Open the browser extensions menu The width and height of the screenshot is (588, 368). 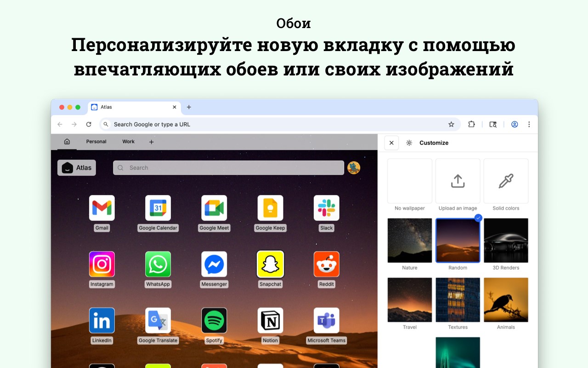[x=471, y=124]
